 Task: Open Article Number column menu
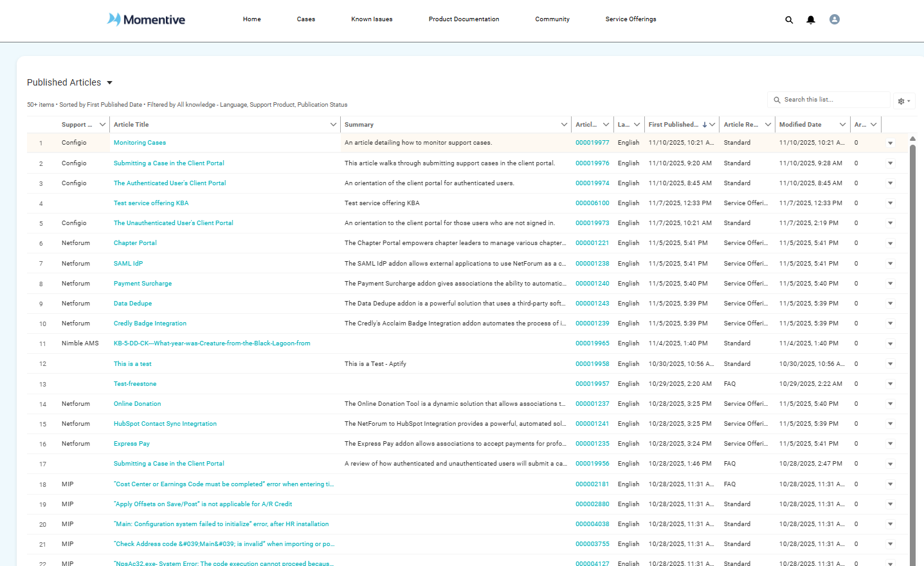click(x=606, y=125)
